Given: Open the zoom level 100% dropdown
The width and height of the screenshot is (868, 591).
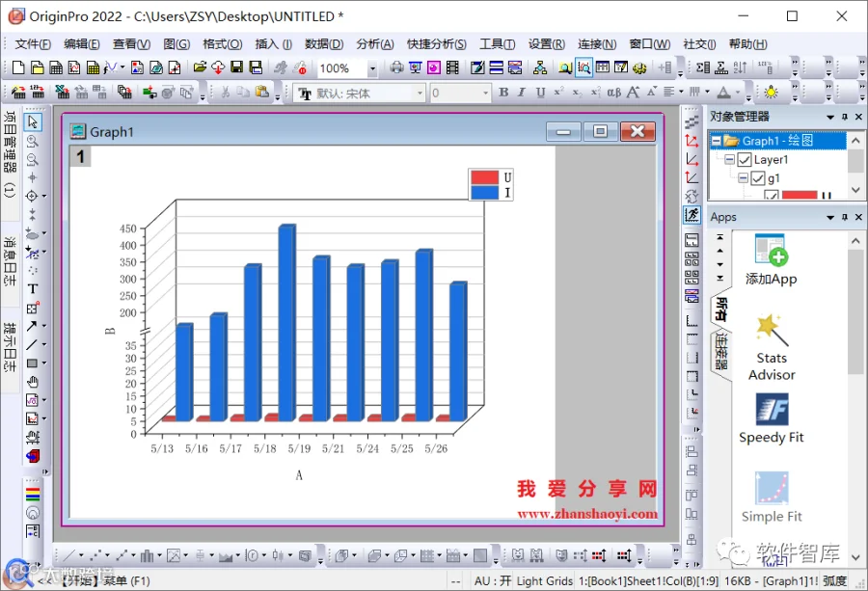Looking at the screenshot, I should 372,68.
